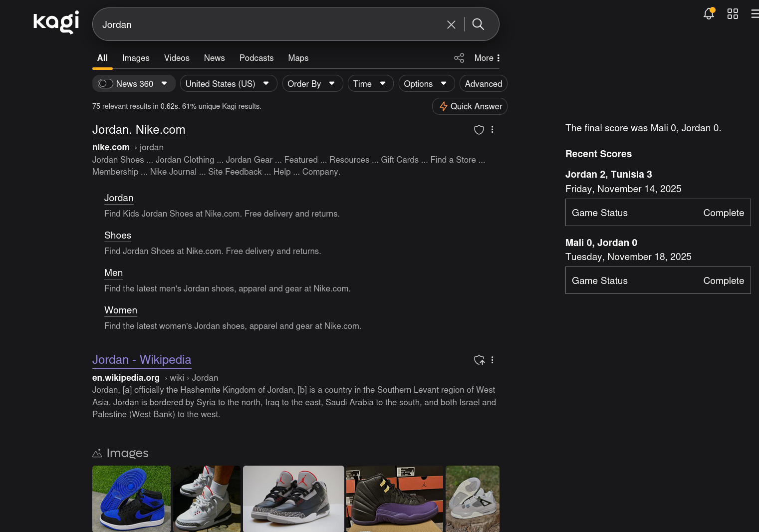Switch to the Images tab
Screen dimensions: 759x532
pyautogui.click(x=136, y=58)
